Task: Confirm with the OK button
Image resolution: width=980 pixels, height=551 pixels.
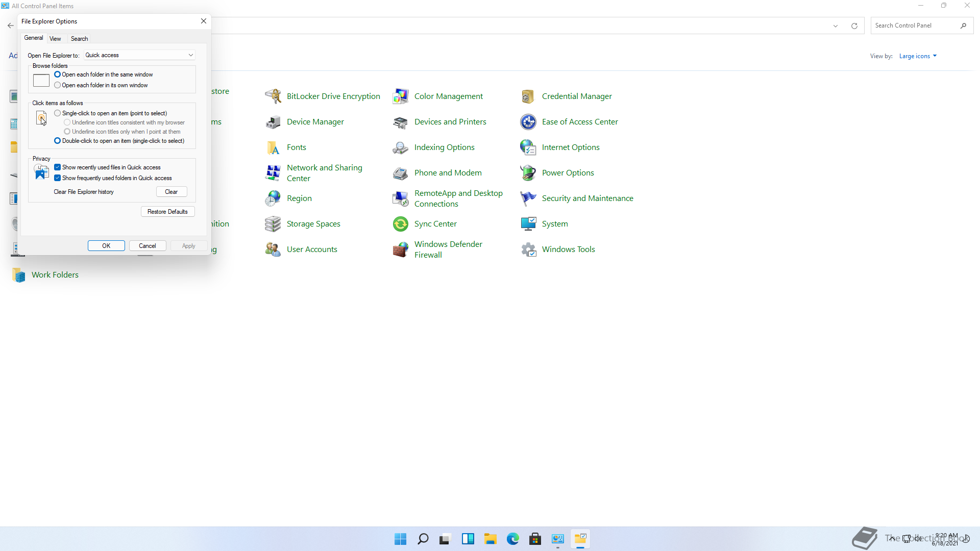Action: click(x=106, y=246)
